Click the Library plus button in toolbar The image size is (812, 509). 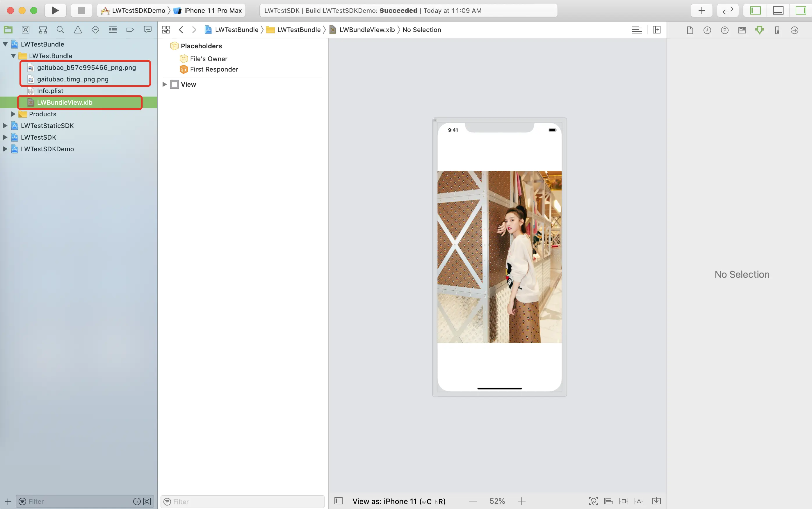pyautogui.click(x=701, y=10)
